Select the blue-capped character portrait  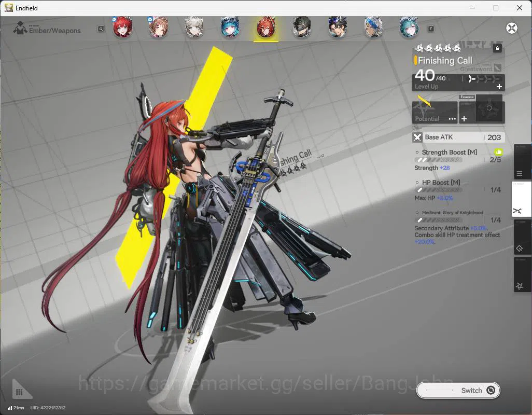[373, 27]
